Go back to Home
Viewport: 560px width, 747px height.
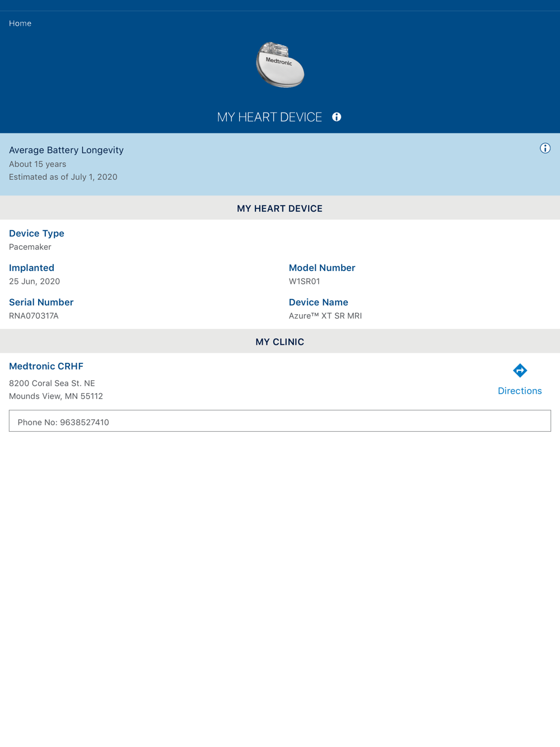tap(20, 24)
